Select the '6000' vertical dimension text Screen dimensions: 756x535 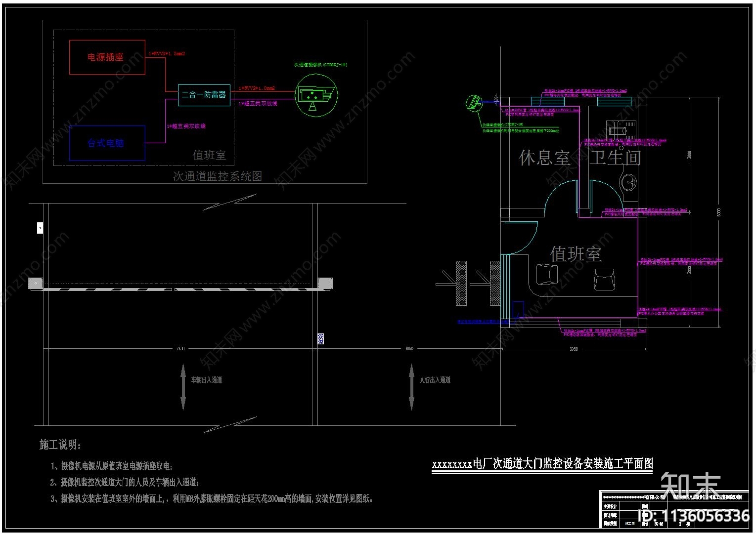click(x=718, y=212)
